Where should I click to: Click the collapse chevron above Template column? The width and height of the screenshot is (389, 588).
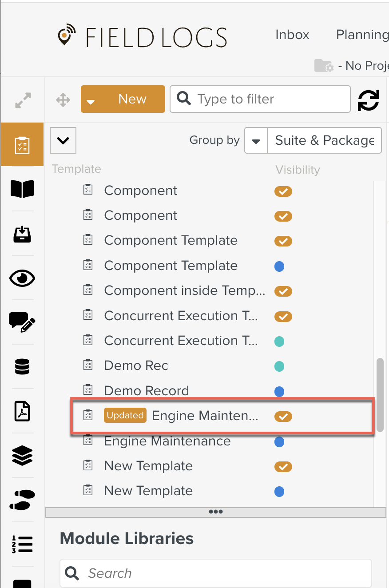click(63, 140)
